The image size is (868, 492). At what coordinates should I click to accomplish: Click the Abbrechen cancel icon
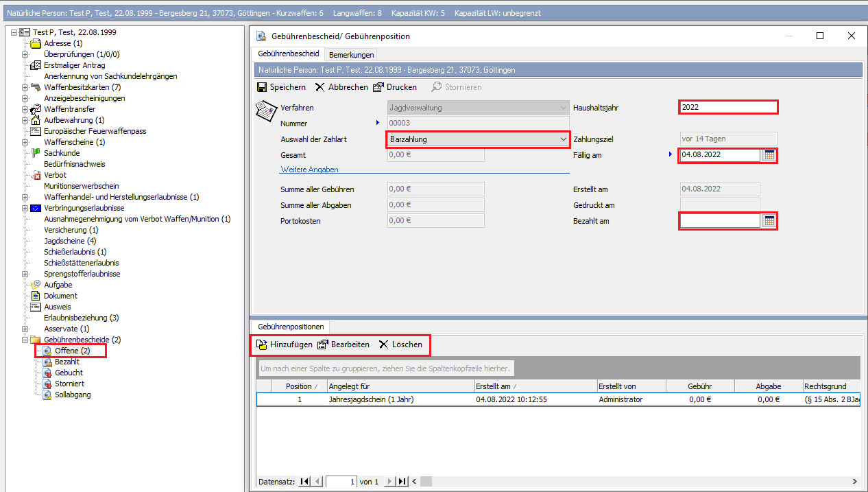(320, 87)
